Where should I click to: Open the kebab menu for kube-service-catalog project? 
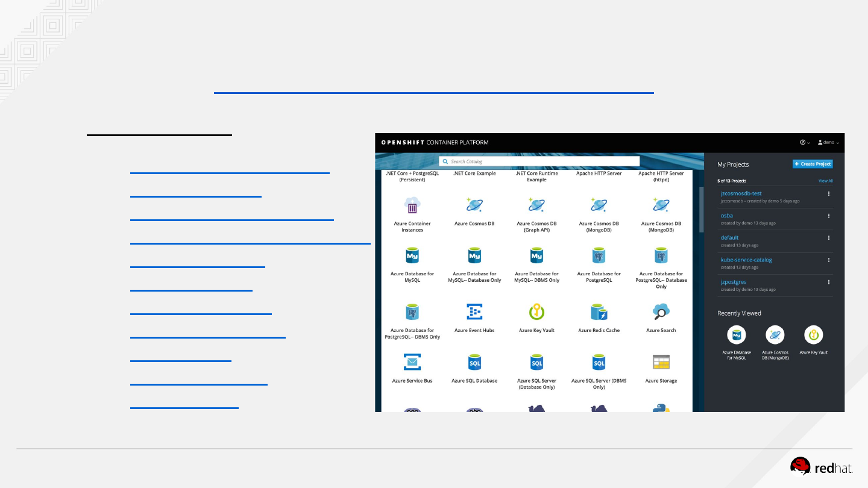pyautogui.click(x=829, y=260)
